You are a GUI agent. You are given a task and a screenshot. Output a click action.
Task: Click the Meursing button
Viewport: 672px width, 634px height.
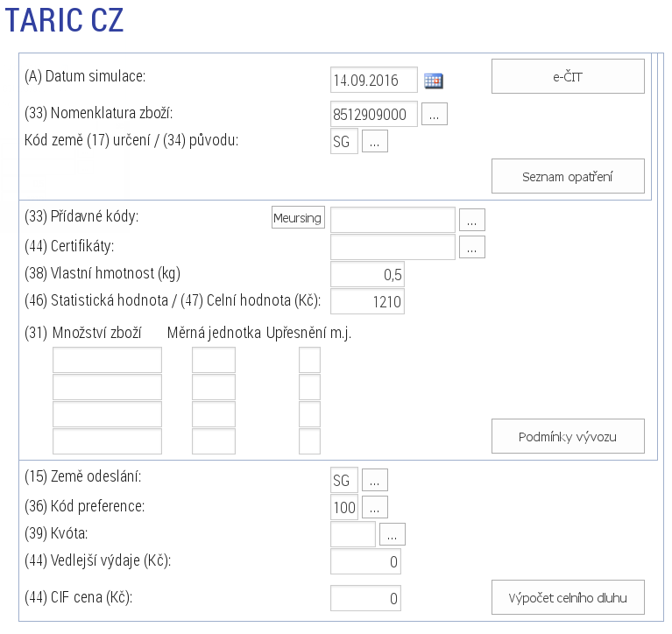click(298, 217)
